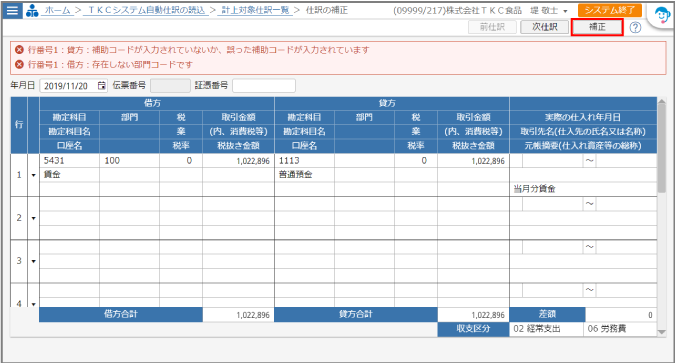The width and height of the screenshot is (675, 363).
Task: Click the 差額 value cell showing 0
Action: [x=621, y=315]
